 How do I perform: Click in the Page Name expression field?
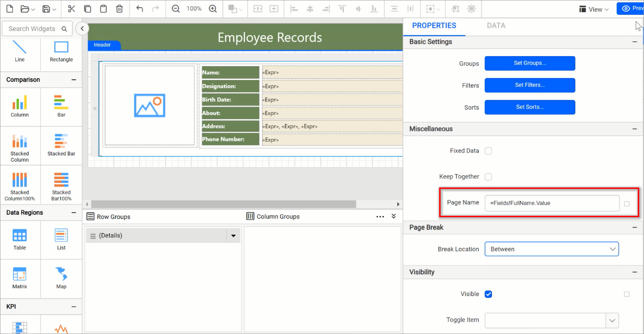pyautogui.click(x=552, y=203)
